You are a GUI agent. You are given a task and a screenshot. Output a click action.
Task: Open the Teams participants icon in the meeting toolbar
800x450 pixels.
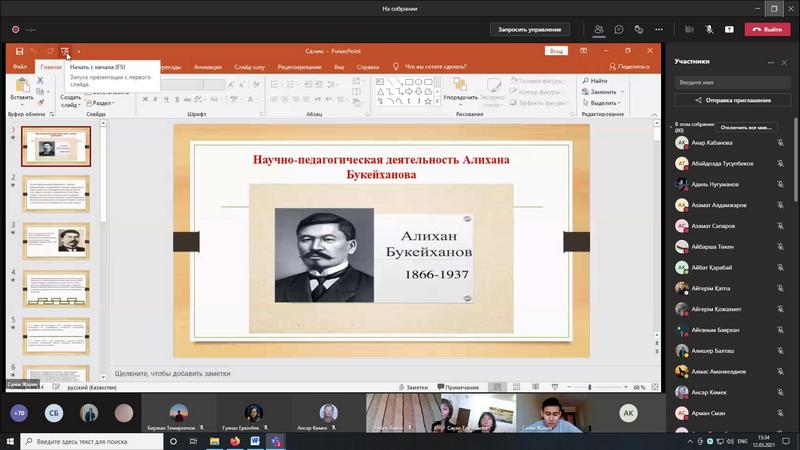598,30
